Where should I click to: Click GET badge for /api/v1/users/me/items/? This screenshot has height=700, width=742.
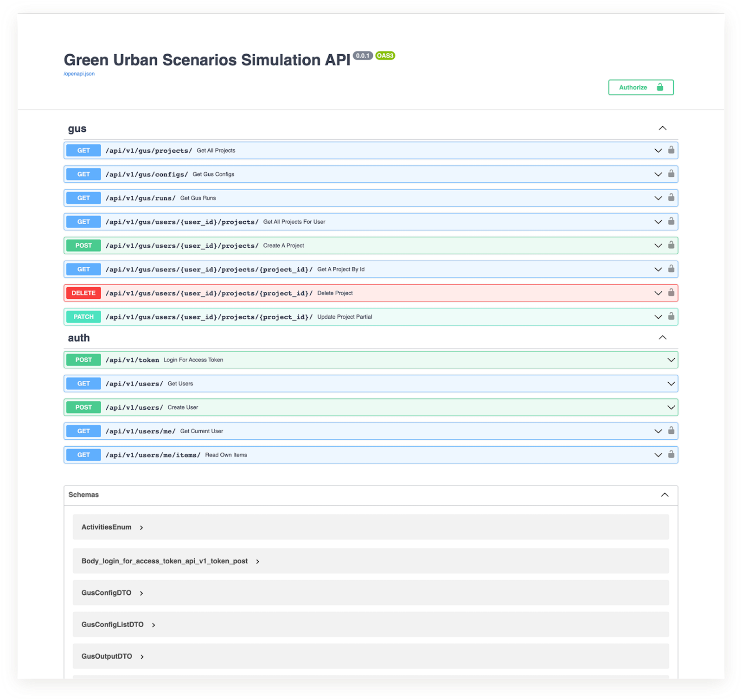pyautogui.click(x=83, y=455)
